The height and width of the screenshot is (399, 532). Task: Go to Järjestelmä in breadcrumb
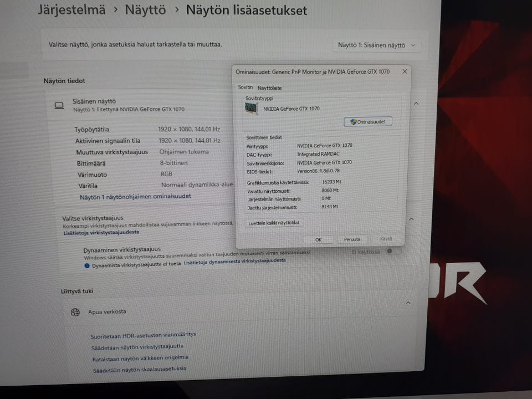71,9
